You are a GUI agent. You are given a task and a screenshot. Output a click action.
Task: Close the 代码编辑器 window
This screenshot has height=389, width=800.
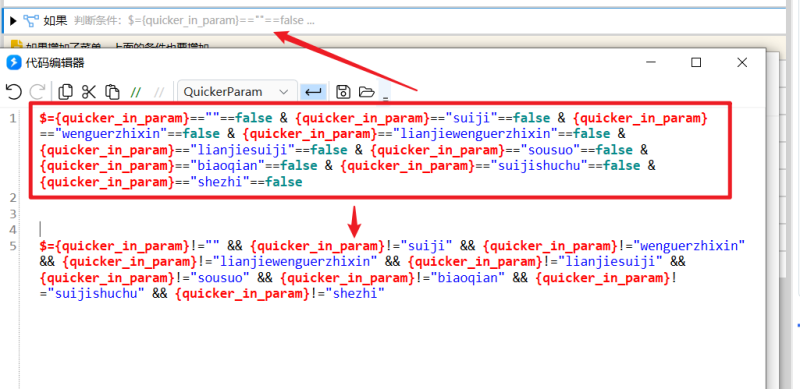point(742,62)
